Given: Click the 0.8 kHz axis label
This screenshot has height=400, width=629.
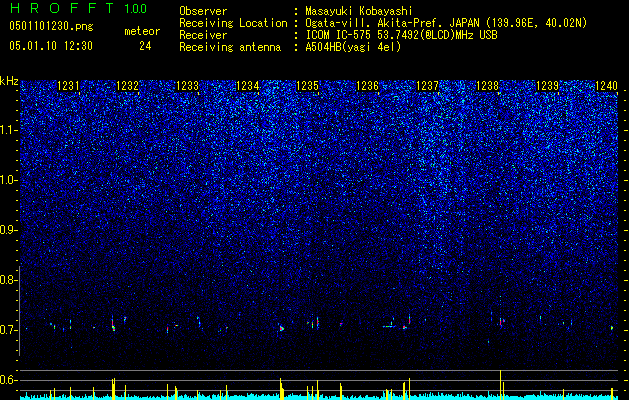Looking at the screenshot, I should click(8, 280).
